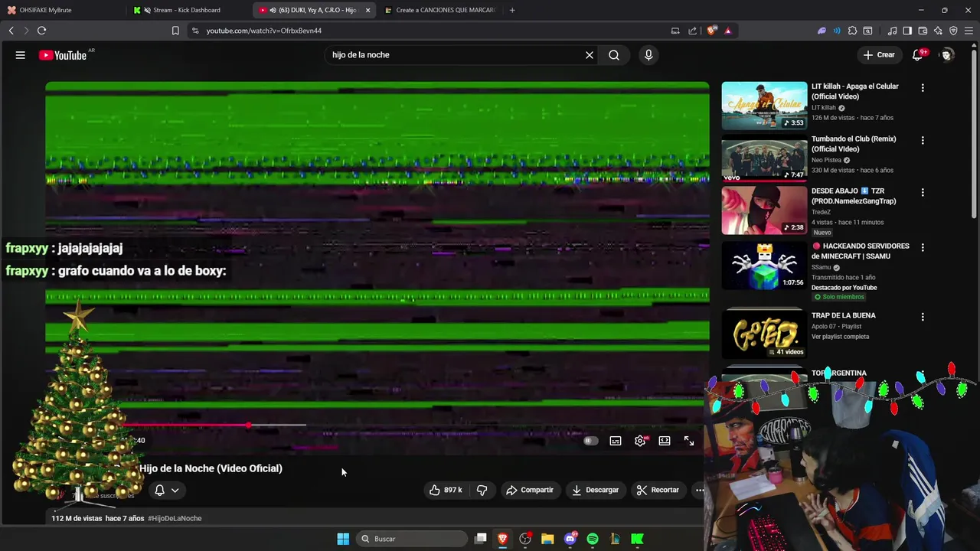Open a new browser tab with plus

[x=512, y=10]
